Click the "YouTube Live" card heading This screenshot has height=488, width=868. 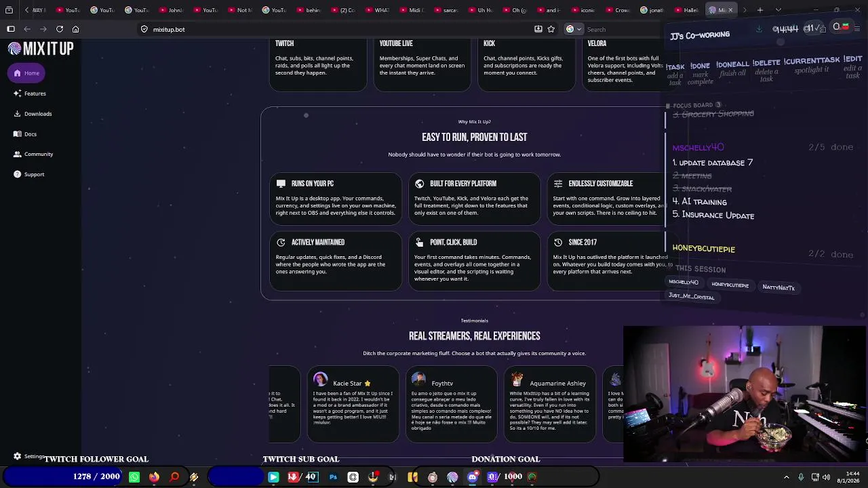point(396,43)
